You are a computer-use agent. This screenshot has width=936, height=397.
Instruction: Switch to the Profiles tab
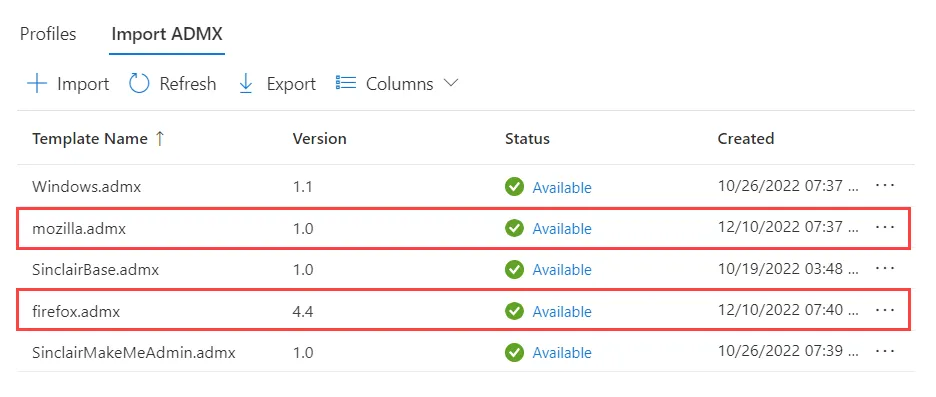click(x=48, y=34)
